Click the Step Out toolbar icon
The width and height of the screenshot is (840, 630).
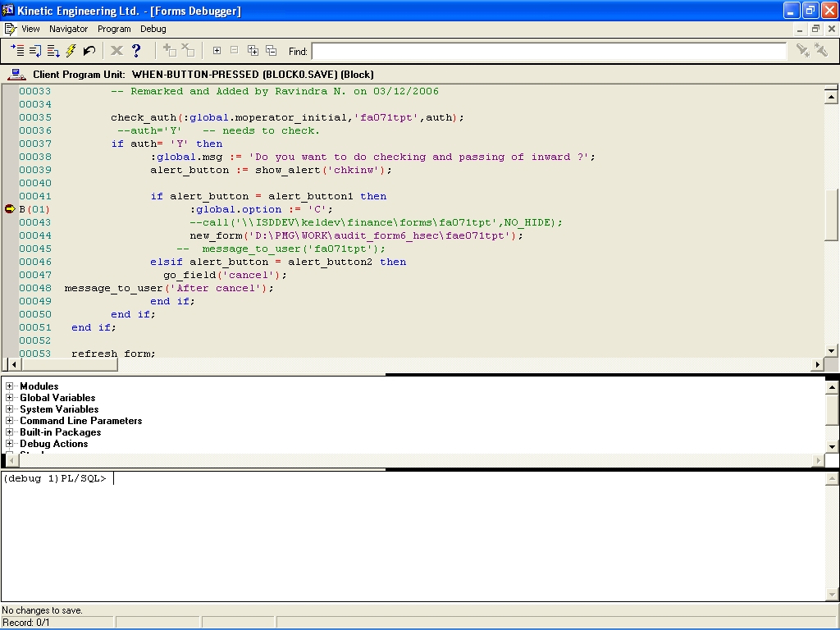tap(53, 51)
